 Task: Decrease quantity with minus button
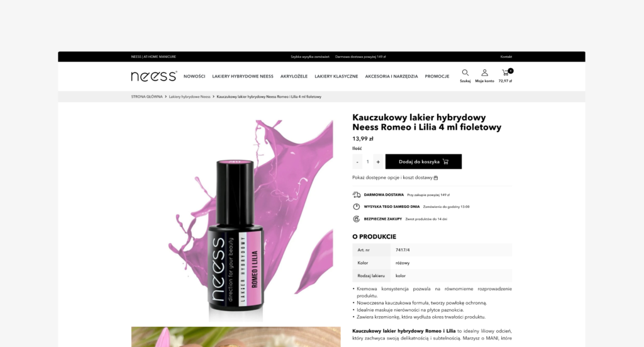pyautogui.click(x=357, y=162)
